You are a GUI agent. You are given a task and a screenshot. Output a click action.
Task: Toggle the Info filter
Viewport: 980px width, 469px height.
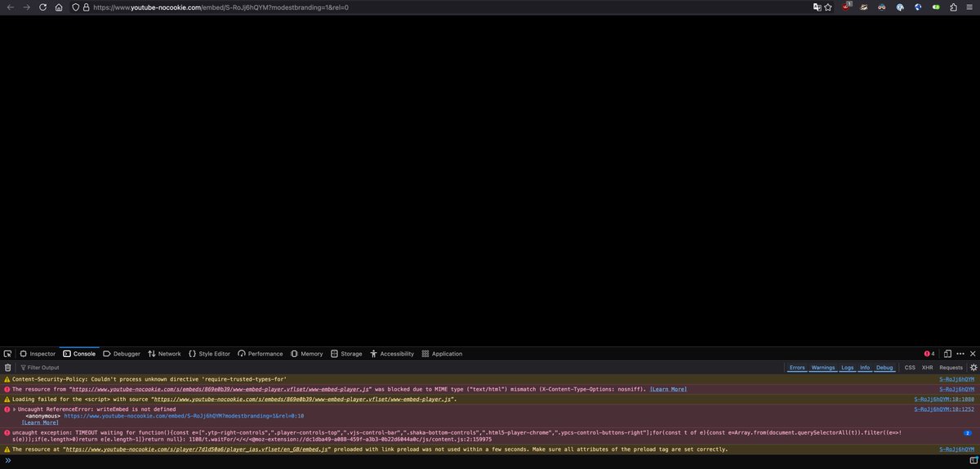click(x=865, y=368)
